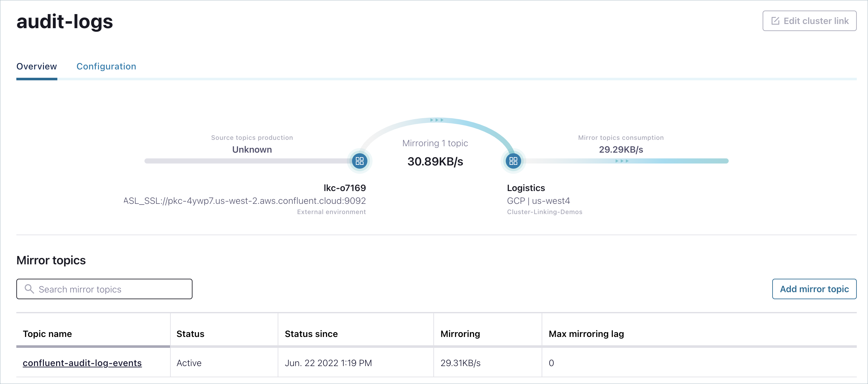Click the Logistics cluster name label
868x384 pixels.
[526, 188]
